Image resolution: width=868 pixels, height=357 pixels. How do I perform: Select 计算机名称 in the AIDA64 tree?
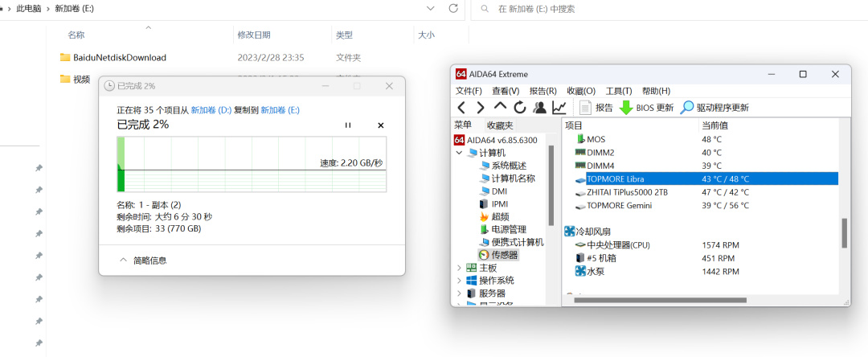[508, 178]
